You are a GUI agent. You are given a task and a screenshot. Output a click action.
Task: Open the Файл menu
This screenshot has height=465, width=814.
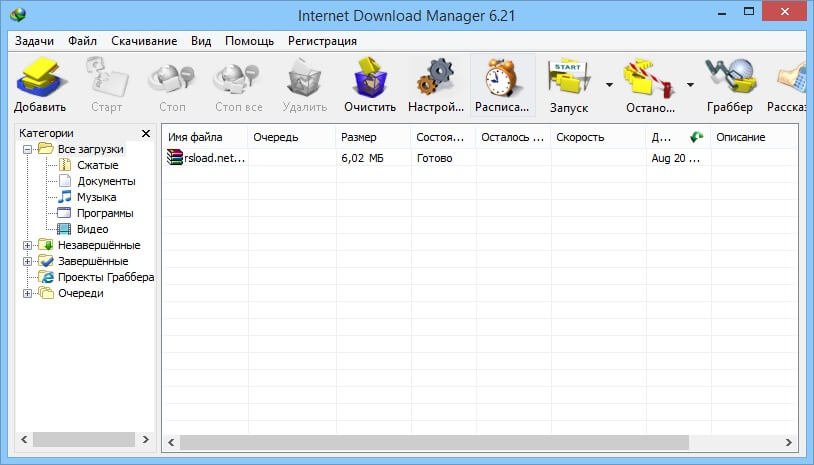(x=82, y=41)
